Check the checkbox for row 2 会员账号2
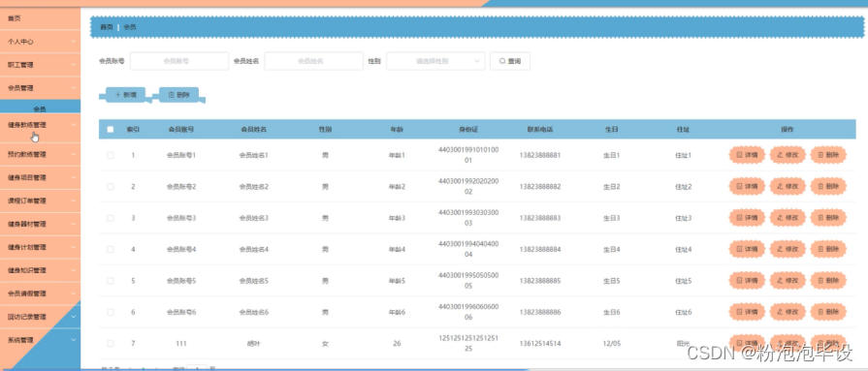This screenshot has height=371, width=868. point(111,187)
